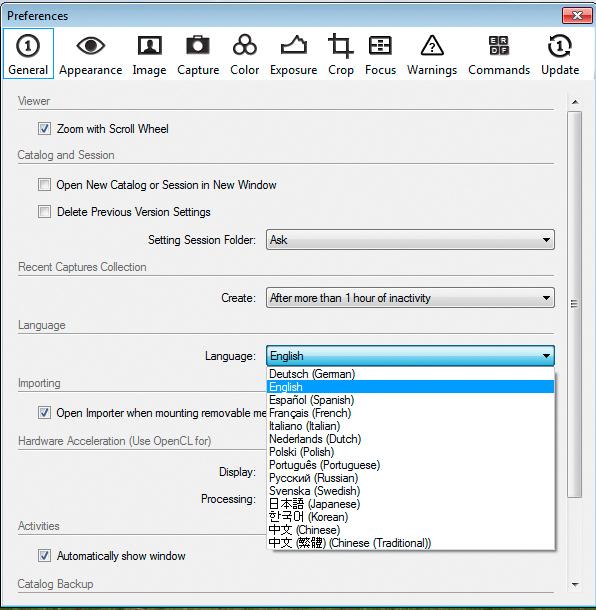
Task: Open the Warnings triangle icon tab
Action: tap(432, 54)
